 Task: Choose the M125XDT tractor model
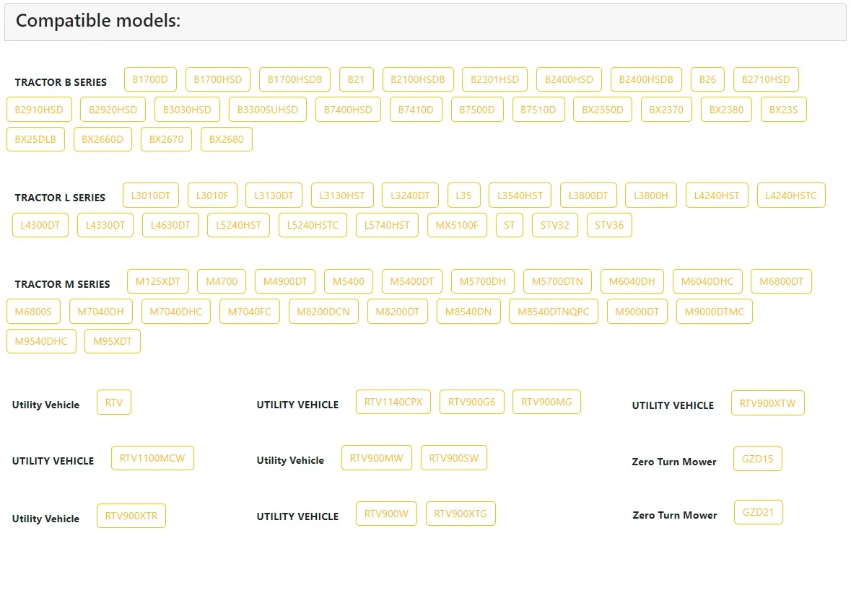pos(158,281)
